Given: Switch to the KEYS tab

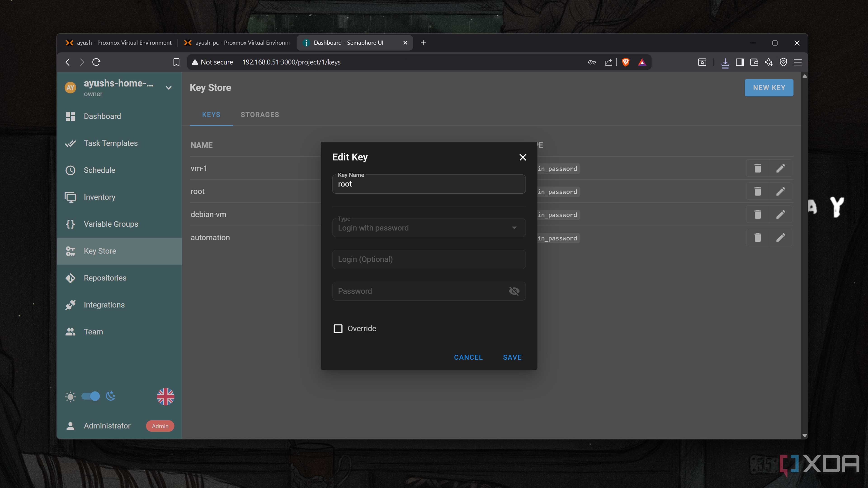Looking at the screenshot, I should [211, 115].
